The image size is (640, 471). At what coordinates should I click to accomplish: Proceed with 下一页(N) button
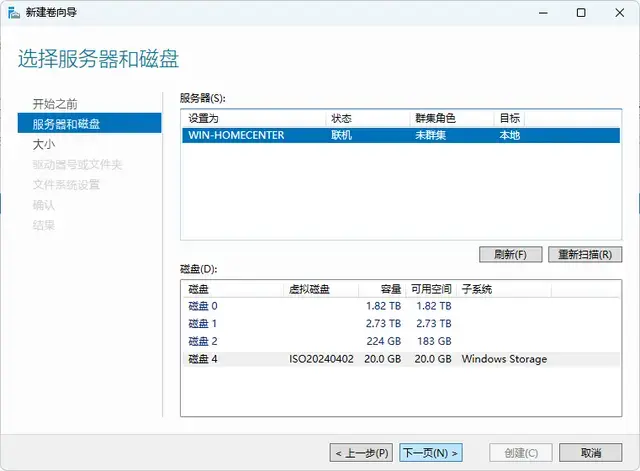pos(431,453)
